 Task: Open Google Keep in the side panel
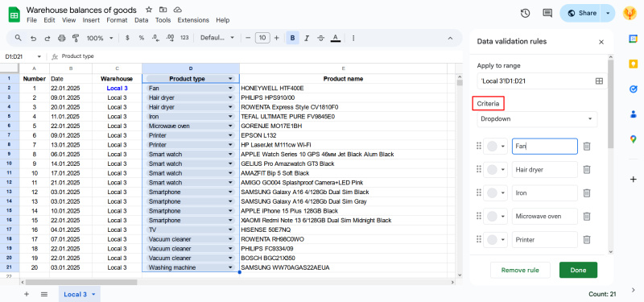633,64
